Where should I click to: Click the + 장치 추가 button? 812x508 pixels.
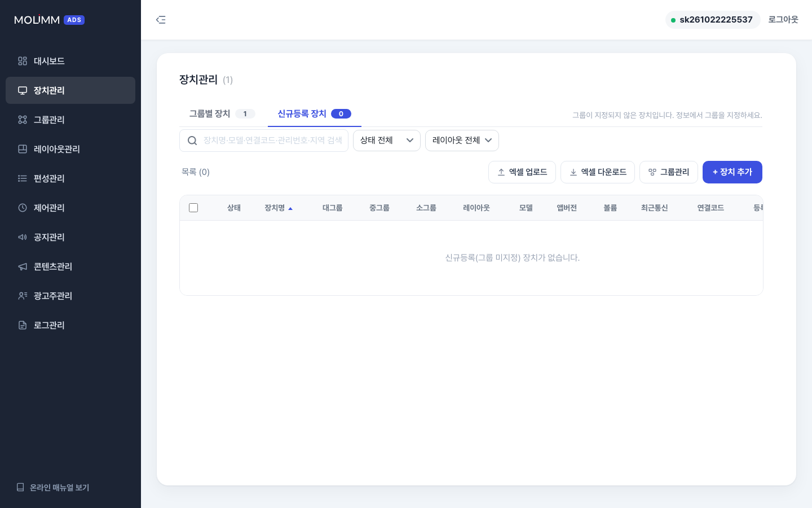click(x=732, y=172)
